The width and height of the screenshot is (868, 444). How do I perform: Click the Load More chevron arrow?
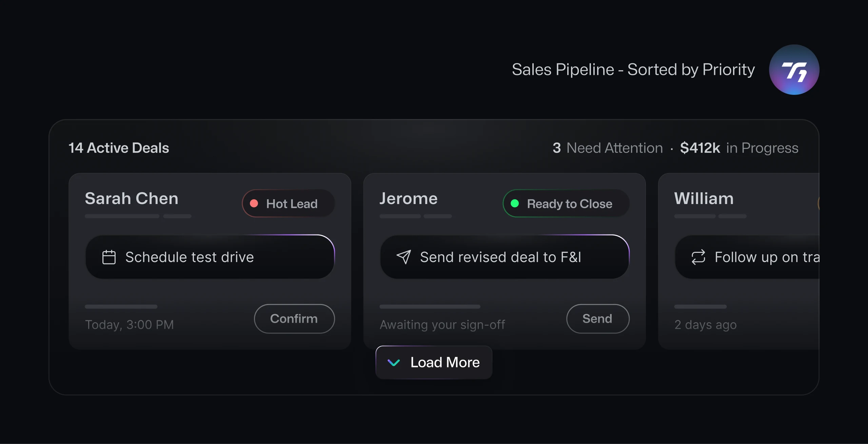coord(394,363)
